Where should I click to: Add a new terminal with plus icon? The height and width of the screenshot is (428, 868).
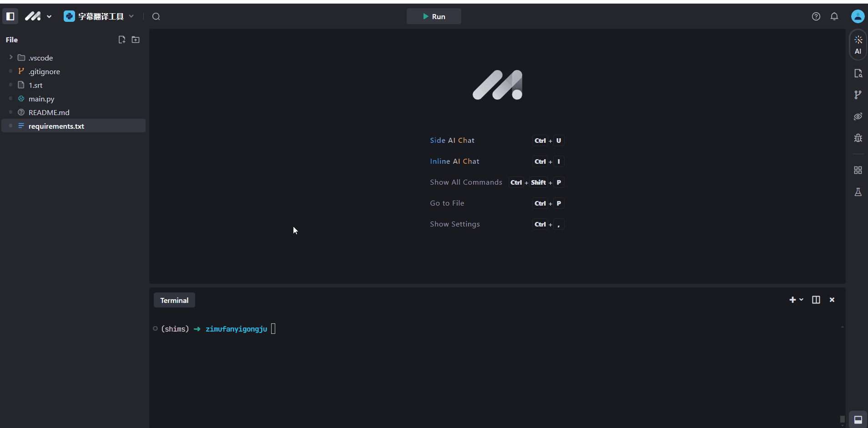click(792, 300)
